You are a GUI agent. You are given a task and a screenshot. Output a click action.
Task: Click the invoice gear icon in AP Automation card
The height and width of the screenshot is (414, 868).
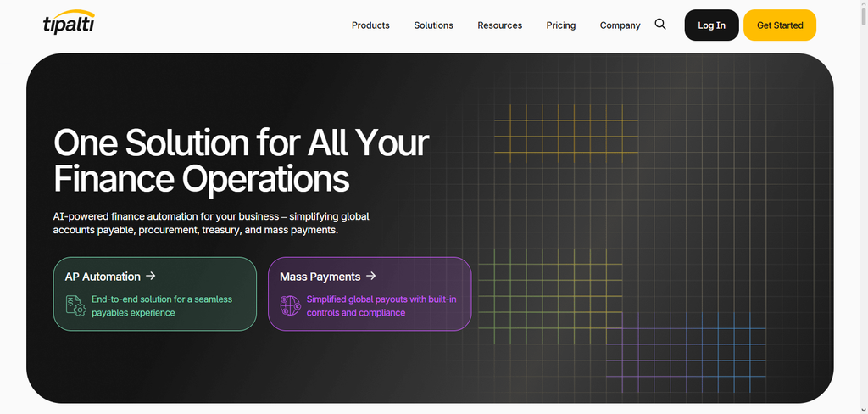pos(75,305)
